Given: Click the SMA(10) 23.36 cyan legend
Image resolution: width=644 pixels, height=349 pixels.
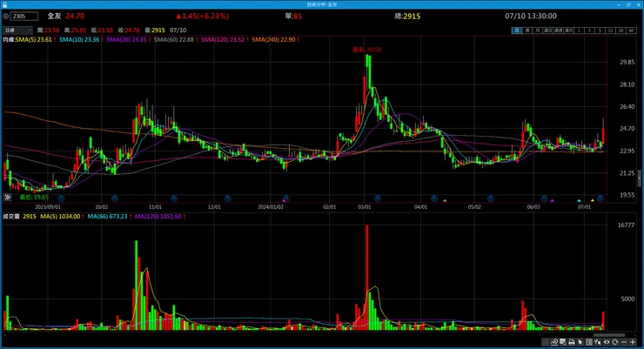Looking at the screenshot, I should pyautogui.click(x=79, y=40).
